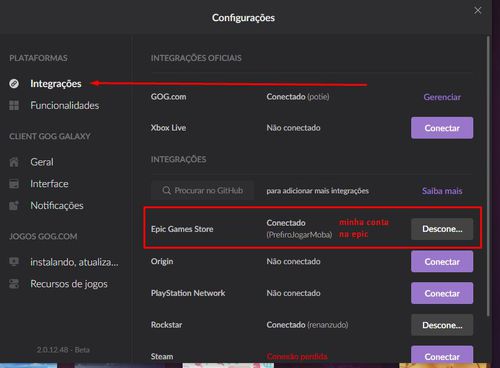This screenshot has height=368, width=500.
Task: Click the GOG.com integration name
Action: [x=168, y=97]
